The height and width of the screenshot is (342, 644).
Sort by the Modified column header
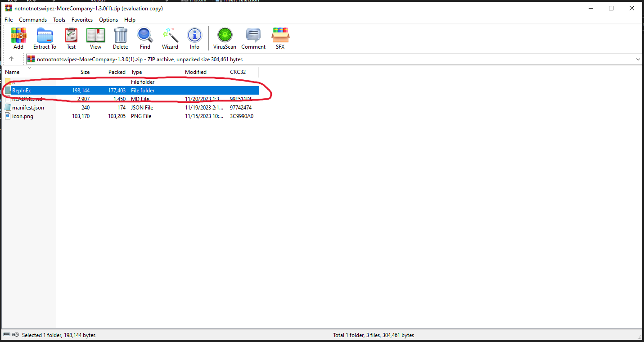coord(205,72)
